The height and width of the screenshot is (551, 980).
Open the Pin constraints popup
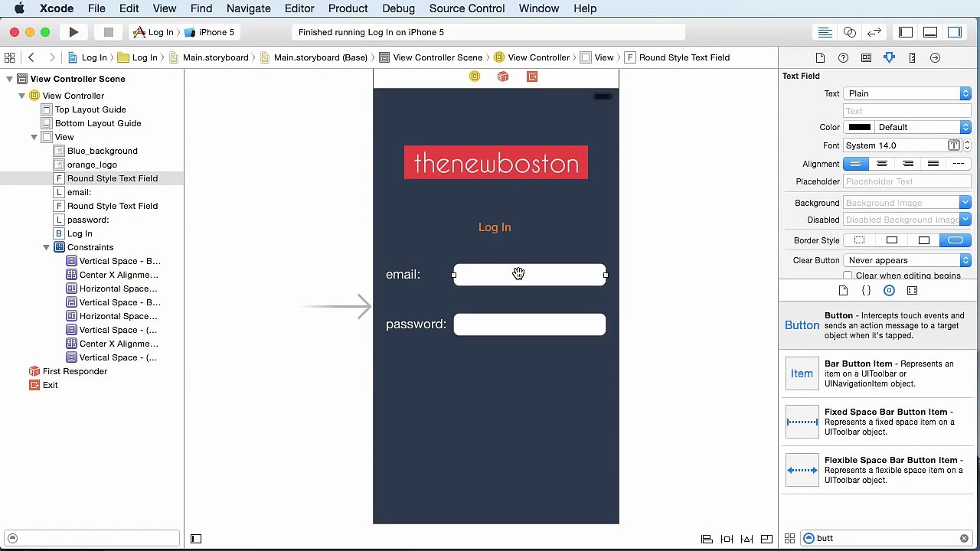coord(727,539)
